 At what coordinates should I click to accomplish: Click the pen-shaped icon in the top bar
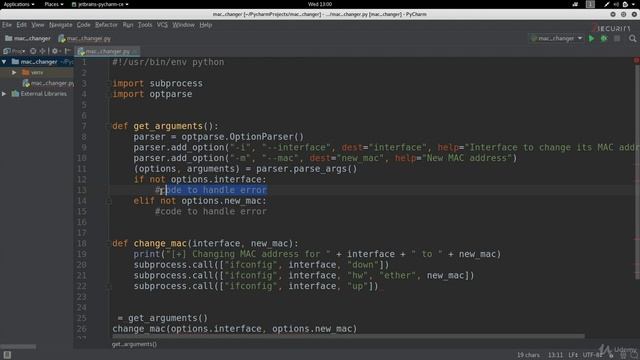click(607, 4)
